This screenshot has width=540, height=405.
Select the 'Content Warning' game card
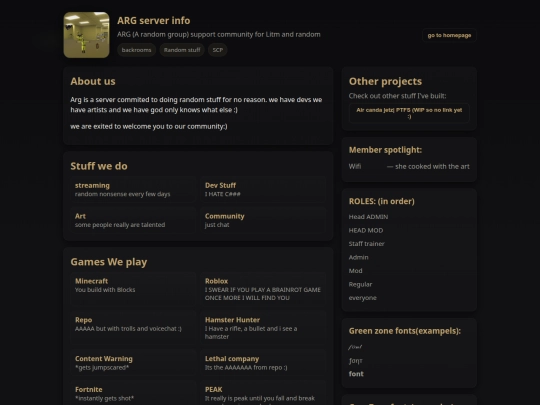[x=133, y=363]
